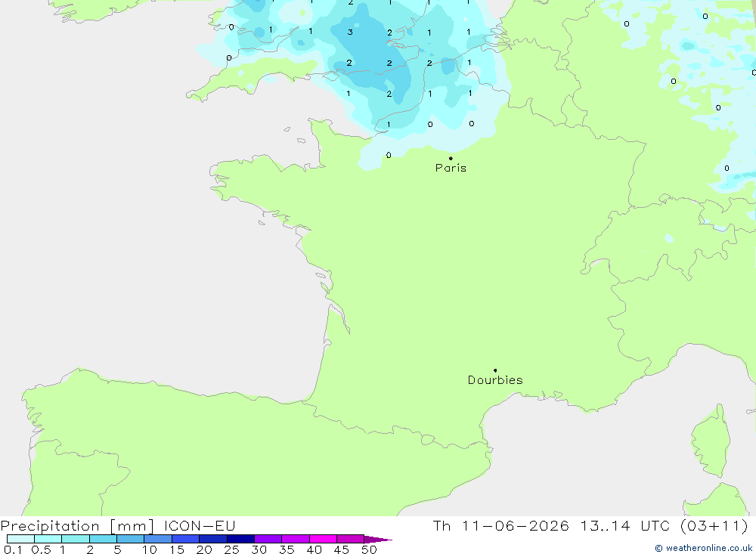Click the legend label '35'
Screen dimensions: 756x554
[287, 549]
